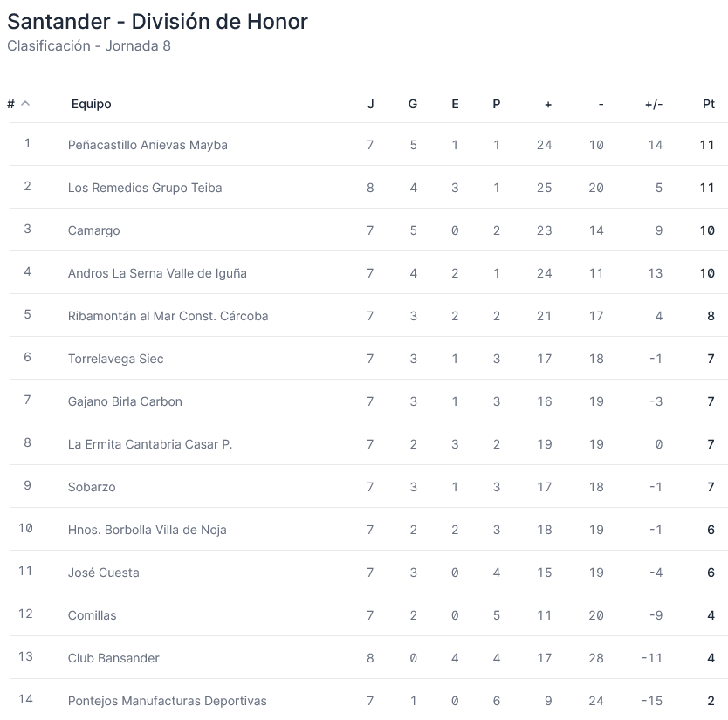Click La Ermita Cantabria Casar P.

point(150,444)
